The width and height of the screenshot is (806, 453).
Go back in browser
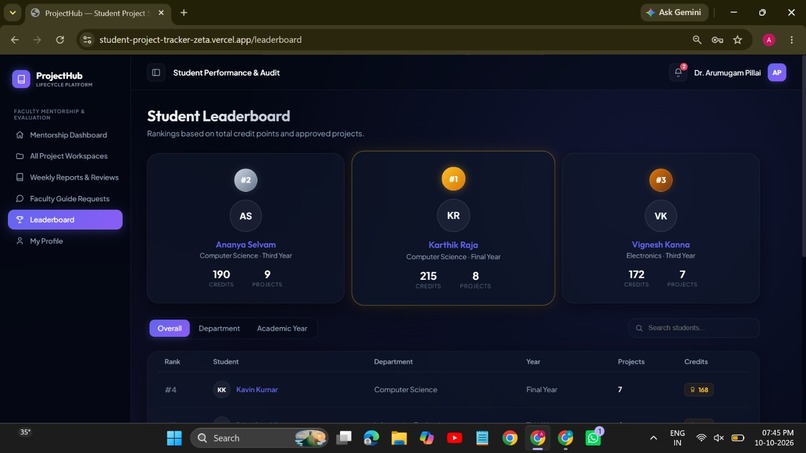coord(15,40)
